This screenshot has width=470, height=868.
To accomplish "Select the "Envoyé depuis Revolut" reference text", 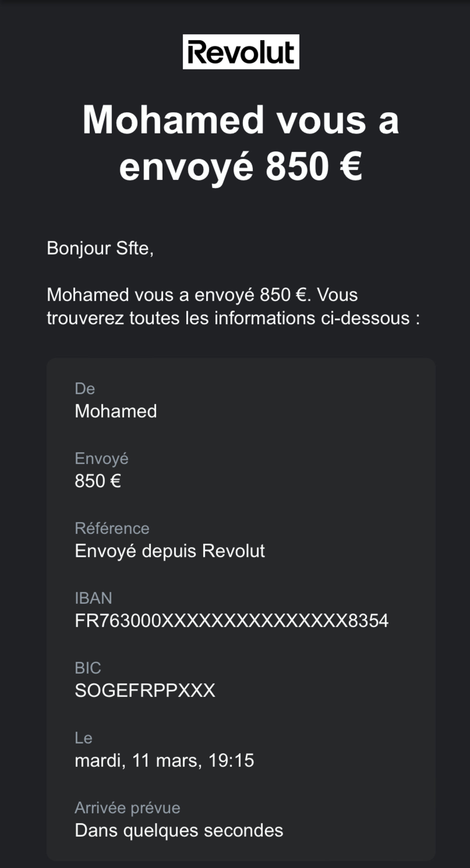I will [170, 551].
